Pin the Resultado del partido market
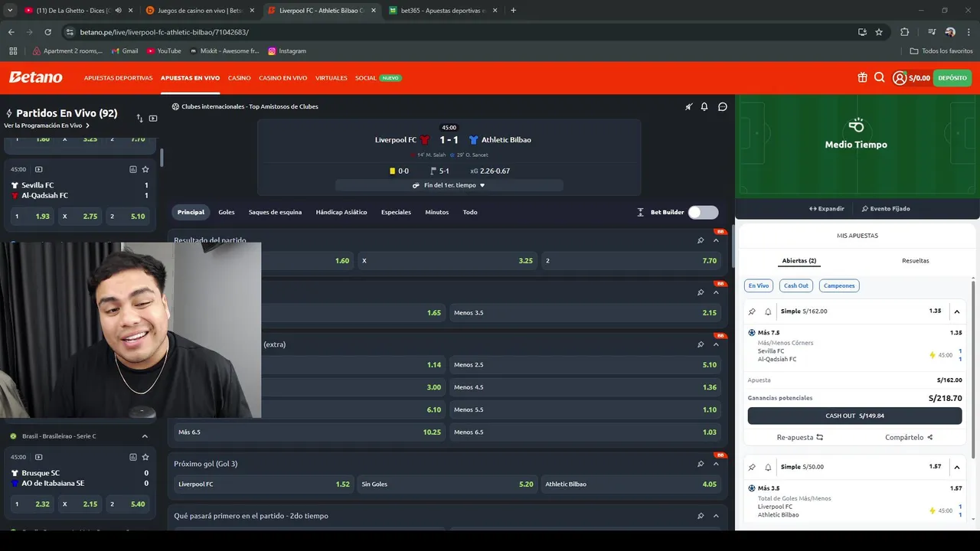 tap(701, 240)
